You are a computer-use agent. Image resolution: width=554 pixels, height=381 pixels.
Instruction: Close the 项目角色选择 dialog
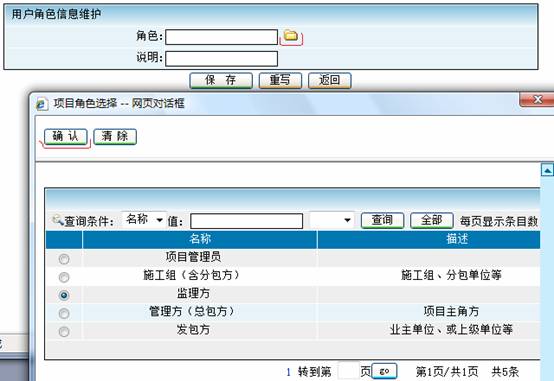pos(537,100)
